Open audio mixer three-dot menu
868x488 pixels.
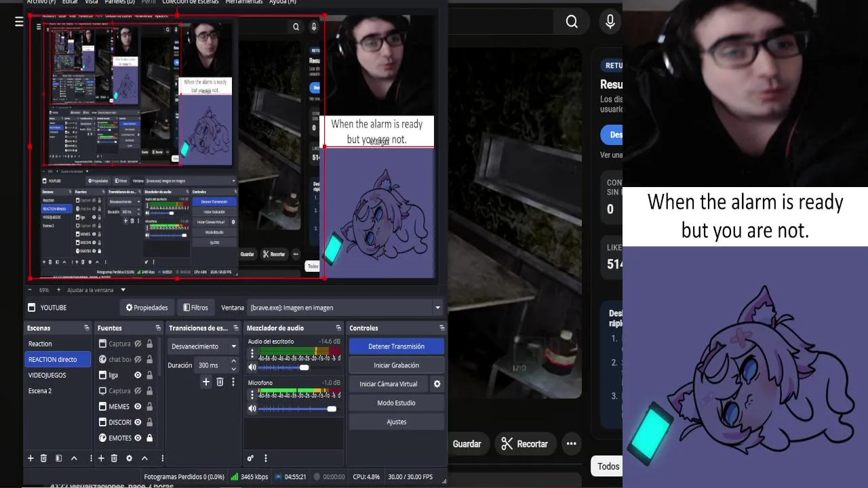[x=266, y=458]
